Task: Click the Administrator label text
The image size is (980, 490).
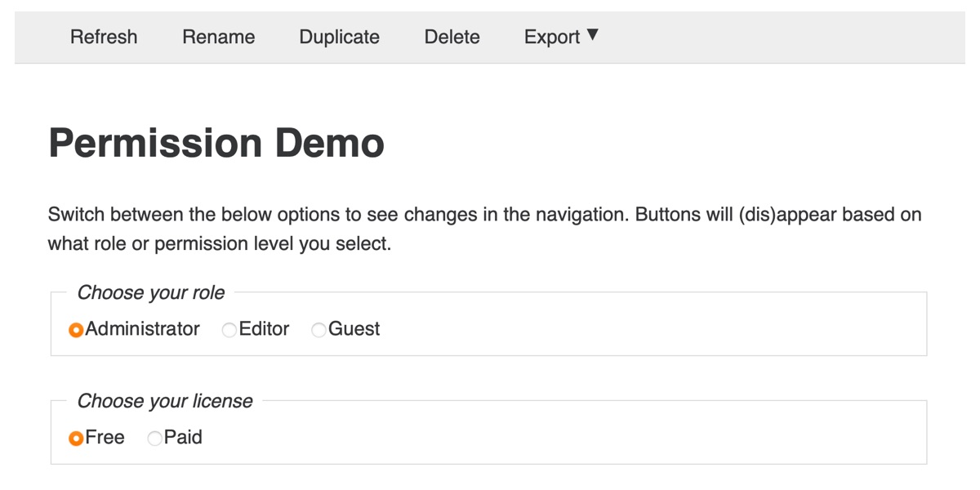Action: pos(142,329)
